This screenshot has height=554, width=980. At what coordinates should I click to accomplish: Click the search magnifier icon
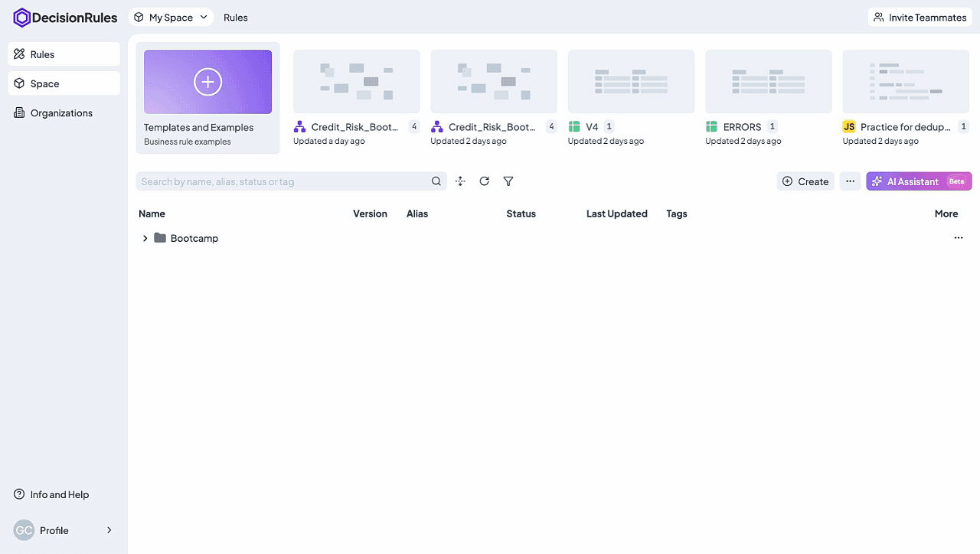point(436,181)
